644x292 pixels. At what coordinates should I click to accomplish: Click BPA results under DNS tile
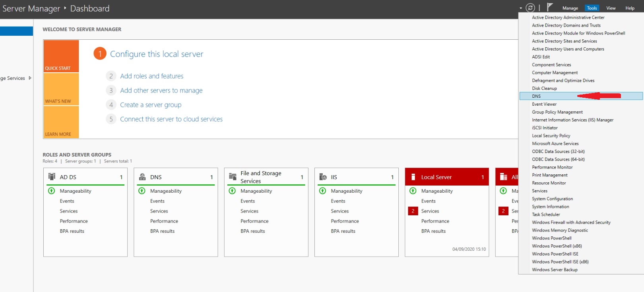tap(162, 231)
